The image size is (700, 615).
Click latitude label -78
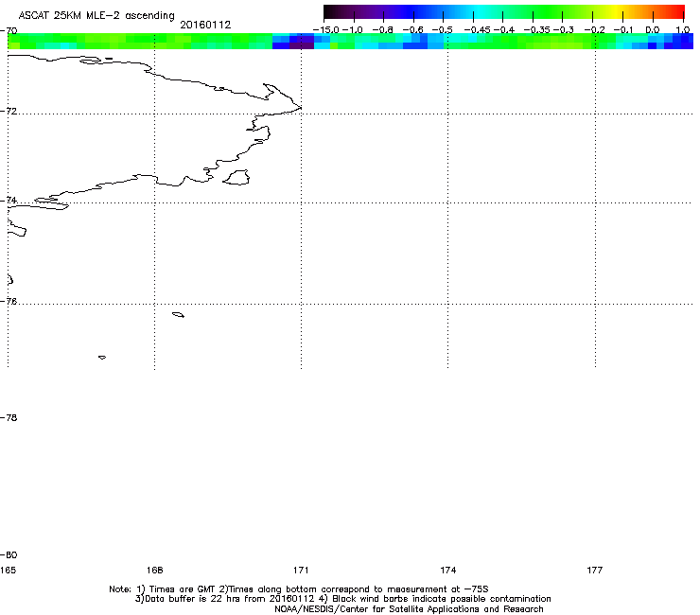click(9, 417)
